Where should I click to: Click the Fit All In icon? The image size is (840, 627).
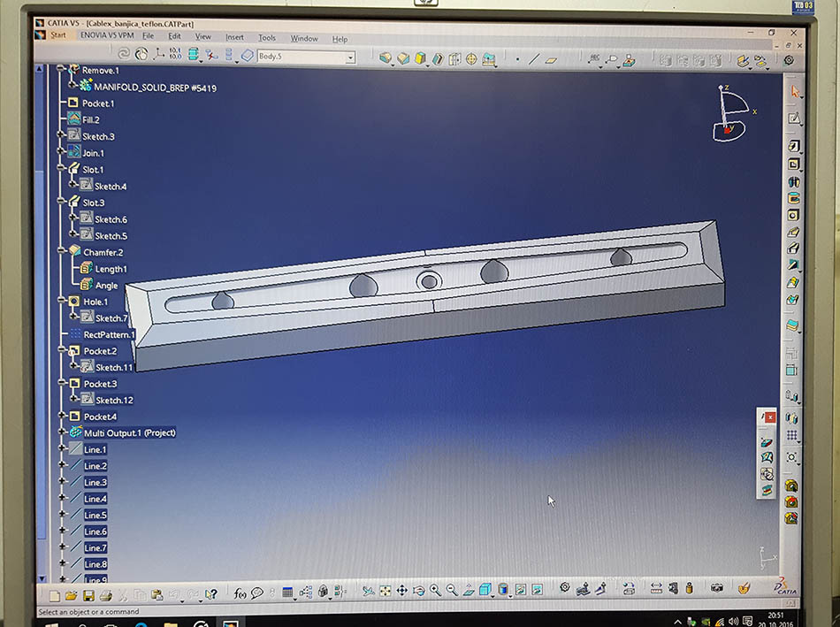tap(385, 591)
